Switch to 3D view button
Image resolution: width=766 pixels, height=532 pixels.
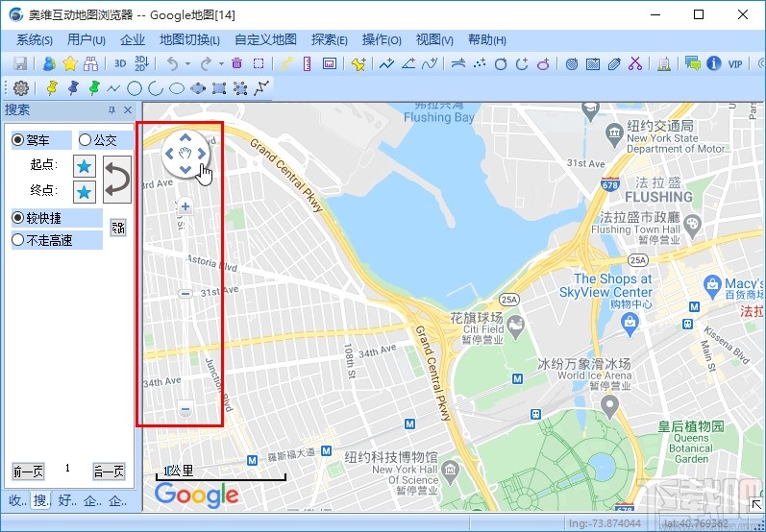pyautogui.click(x=120, y=63)
